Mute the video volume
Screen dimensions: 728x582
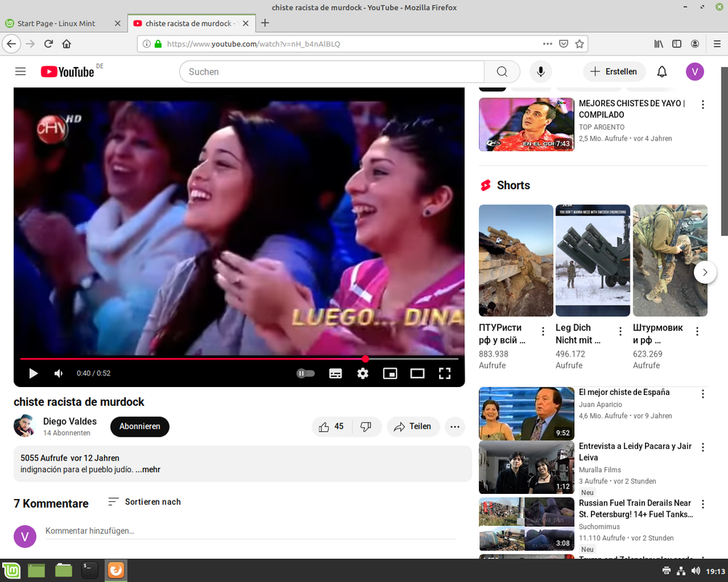coord(58,373)
